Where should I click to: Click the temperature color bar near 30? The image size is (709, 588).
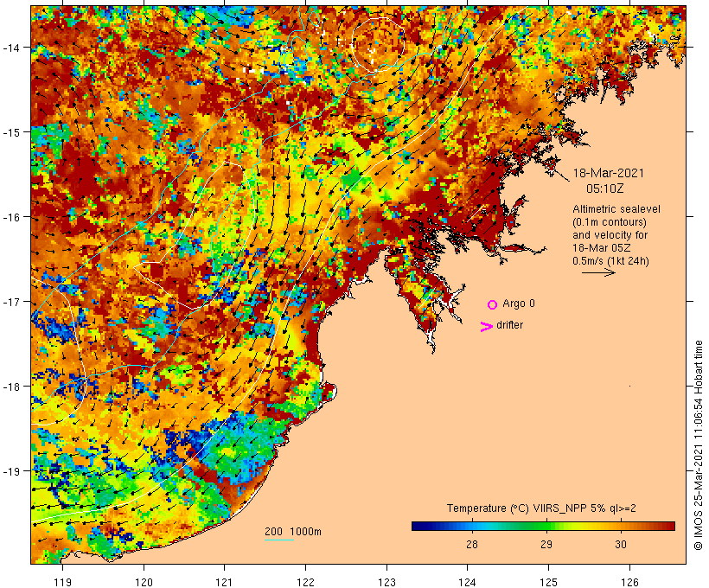point(621,526)
